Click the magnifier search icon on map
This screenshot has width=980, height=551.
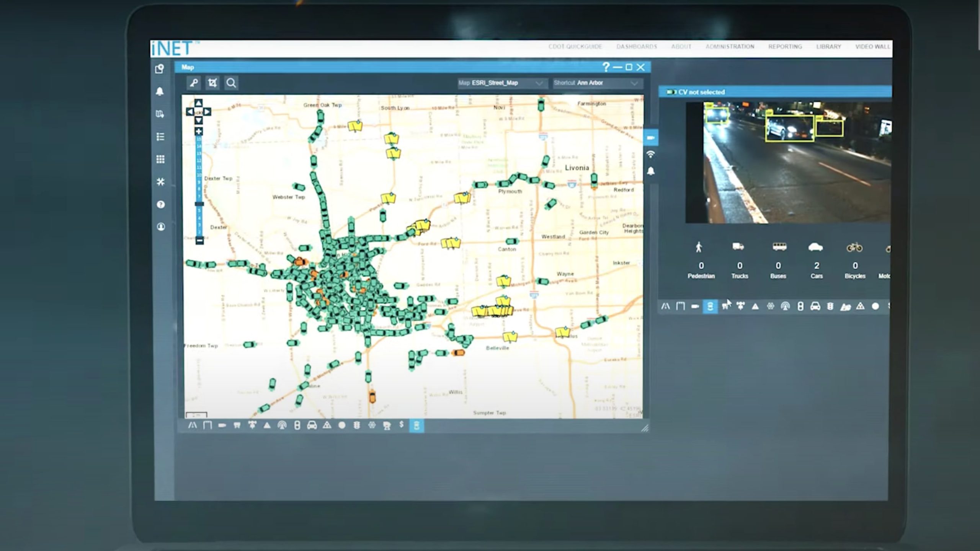(x=231, y=83)
